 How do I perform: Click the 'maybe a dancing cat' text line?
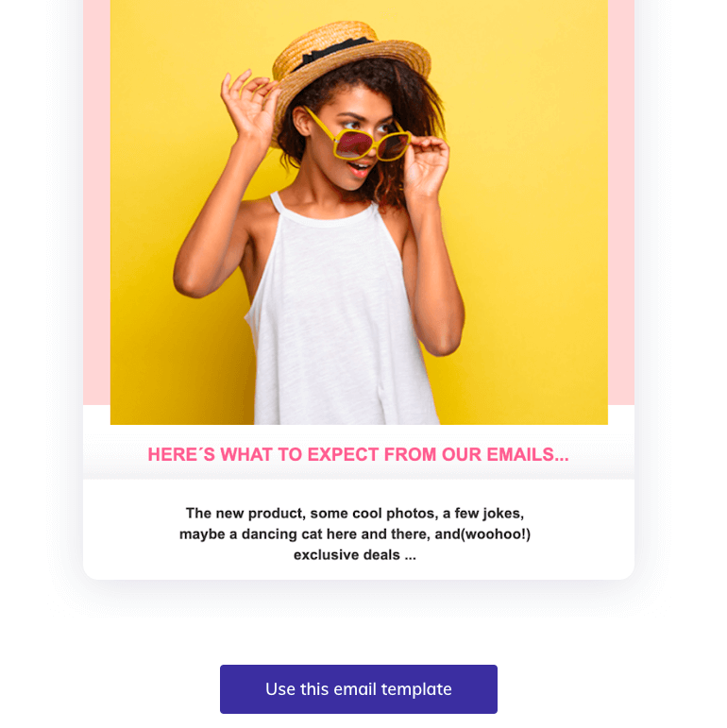[355, 534]
